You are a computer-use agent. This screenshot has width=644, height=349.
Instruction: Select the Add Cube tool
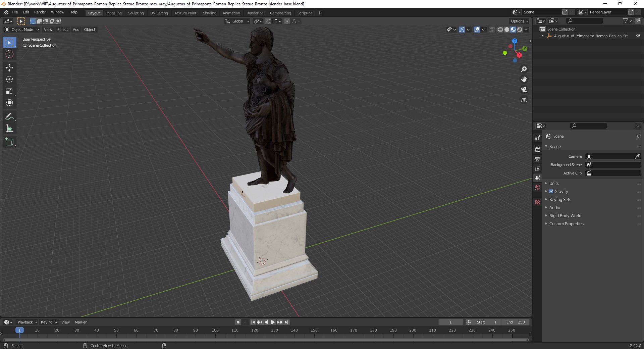pyautogui.click(x=9, y=142)
